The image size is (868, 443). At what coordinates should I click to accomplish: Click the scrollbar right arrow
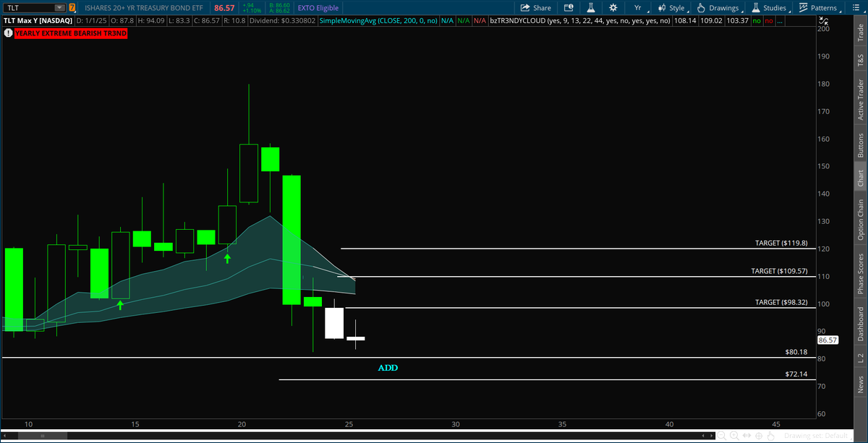(710, 436)
